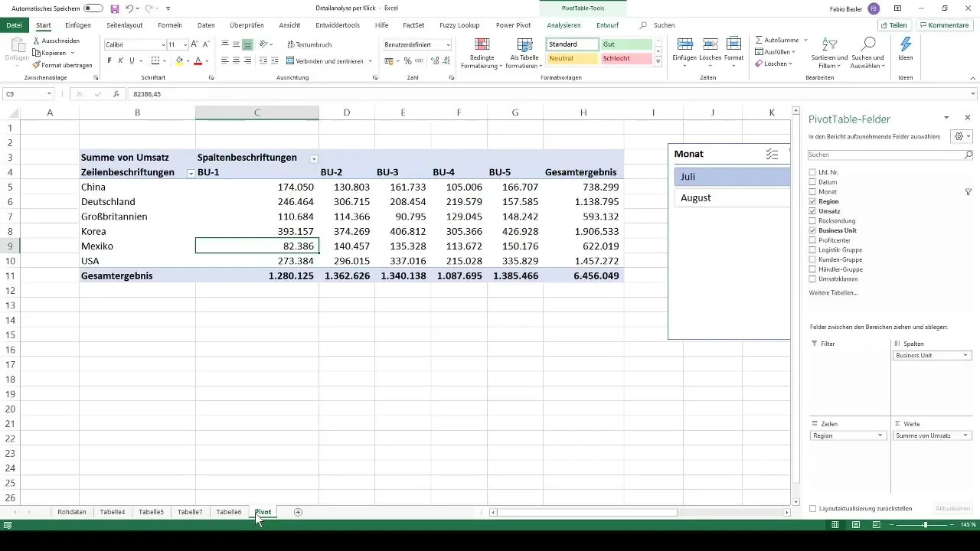Open Bedingte Formatierung menu

(482, 54)
